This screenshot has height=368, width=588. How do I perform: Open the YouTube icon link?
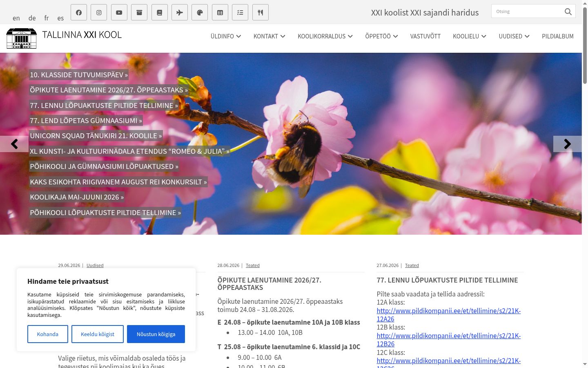tap(119, 13)
